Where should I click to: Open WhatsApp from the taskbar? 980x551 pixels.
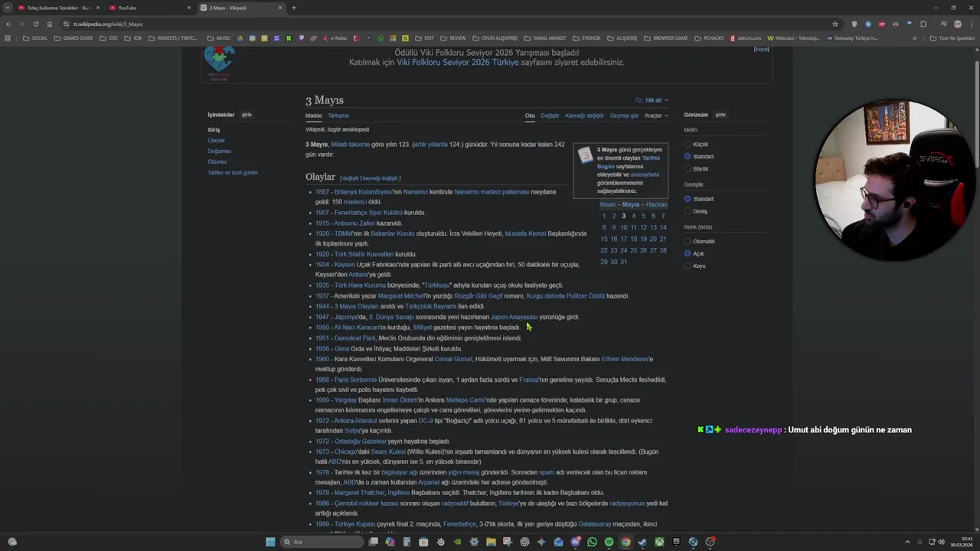click(x=592, y=542)
